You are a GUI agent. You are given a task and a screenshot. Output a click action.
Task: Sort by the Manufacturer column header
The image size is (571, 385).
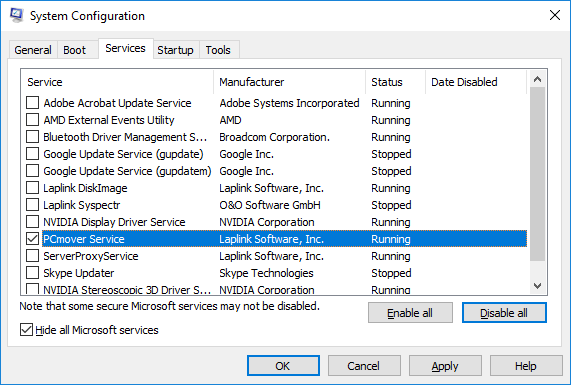click(x=290, y=82)
